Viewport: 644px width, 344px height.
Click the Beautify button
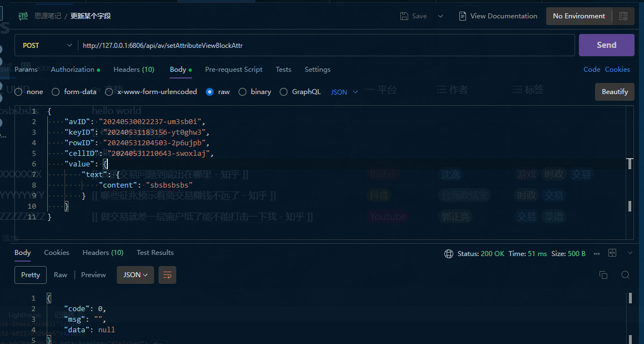tap(615, 92)
